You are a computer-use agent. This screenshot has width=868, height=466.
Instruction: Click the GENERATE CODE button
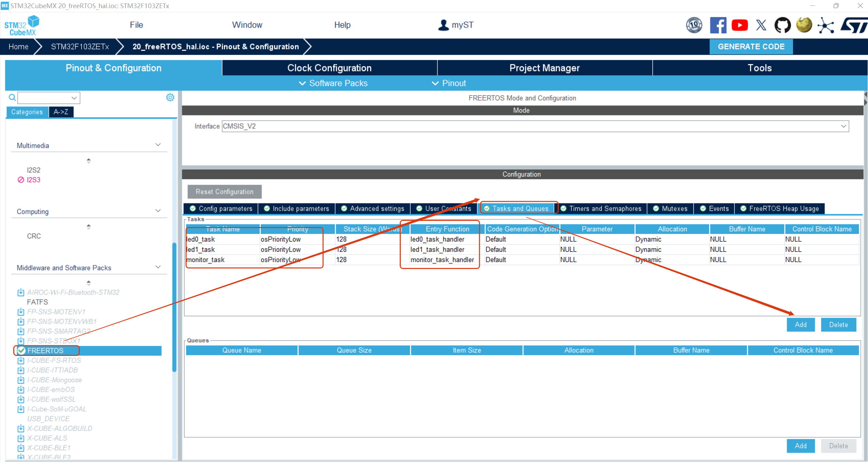pos(751,47)
